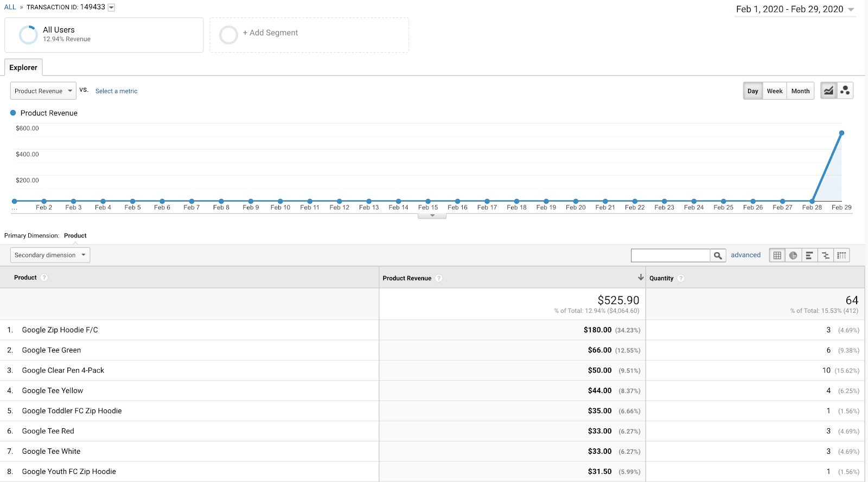
Task: Select the Data table view icon
Action: click(x=777, y=255)
